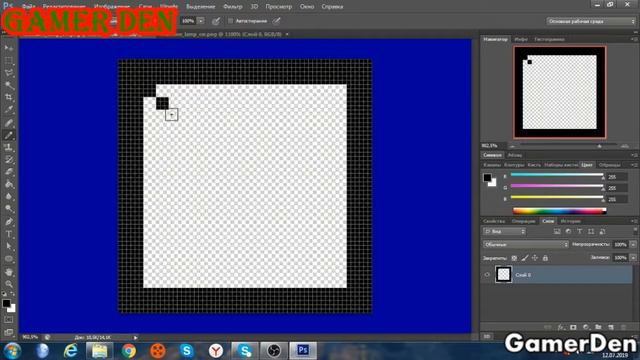Select the Healing Brush tool
640x360 pixels.
(9, 122)
